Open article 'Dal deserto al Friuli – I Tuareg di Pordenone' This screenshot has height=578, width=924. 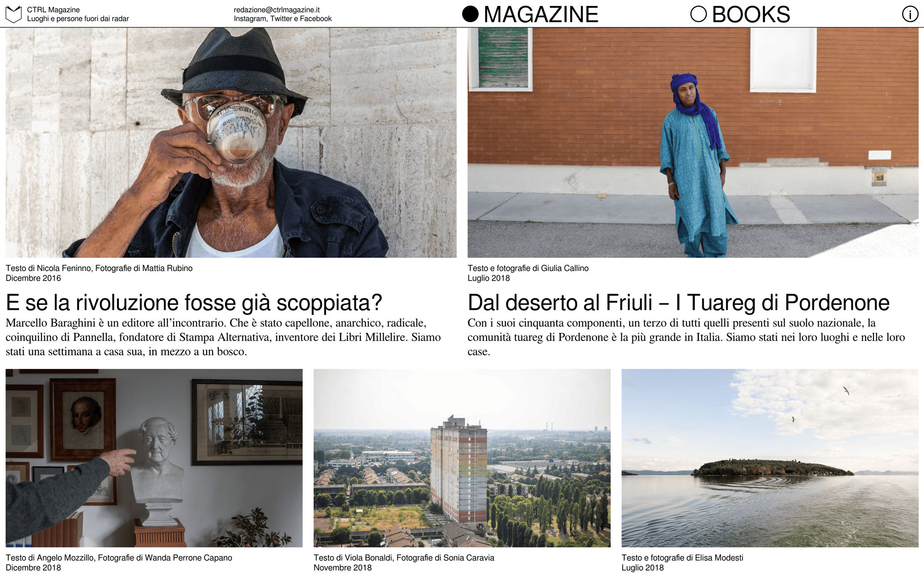point(679,303)
